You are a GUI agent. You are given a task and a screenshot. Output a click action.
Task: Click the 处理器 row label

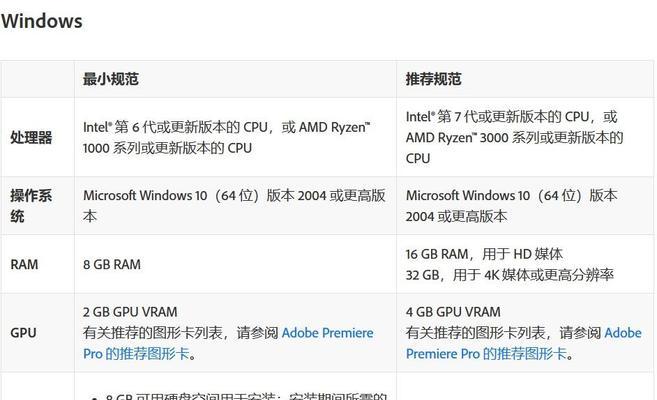click(x=31, y=137)
